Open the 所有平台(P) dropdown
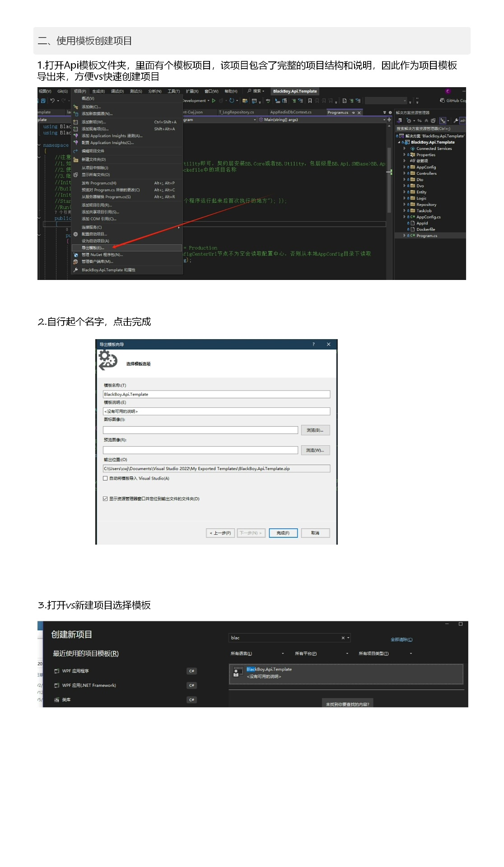 pyautogui.click(x=322, y=653)
